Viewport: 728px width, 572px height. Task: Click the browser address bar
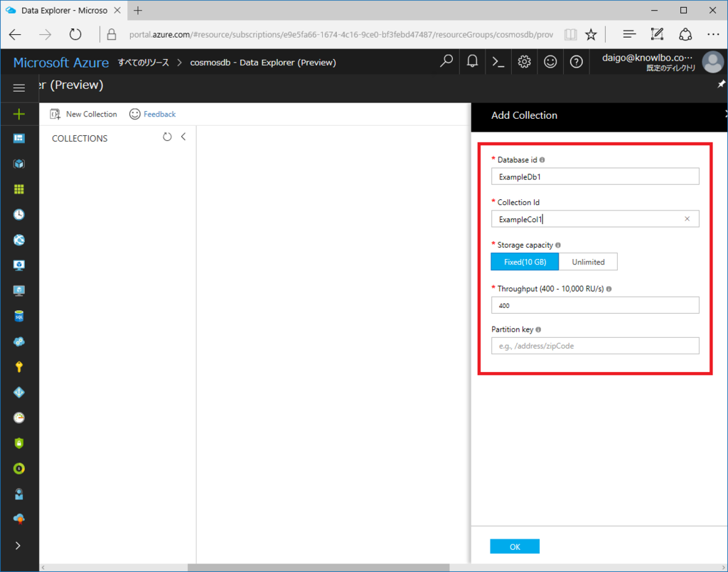pos(341,34)
